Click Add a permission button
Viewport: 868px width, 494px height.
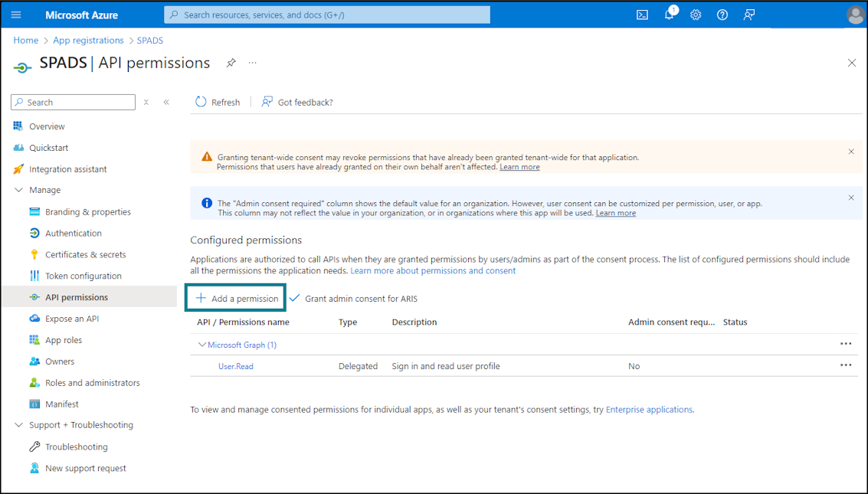236,298
